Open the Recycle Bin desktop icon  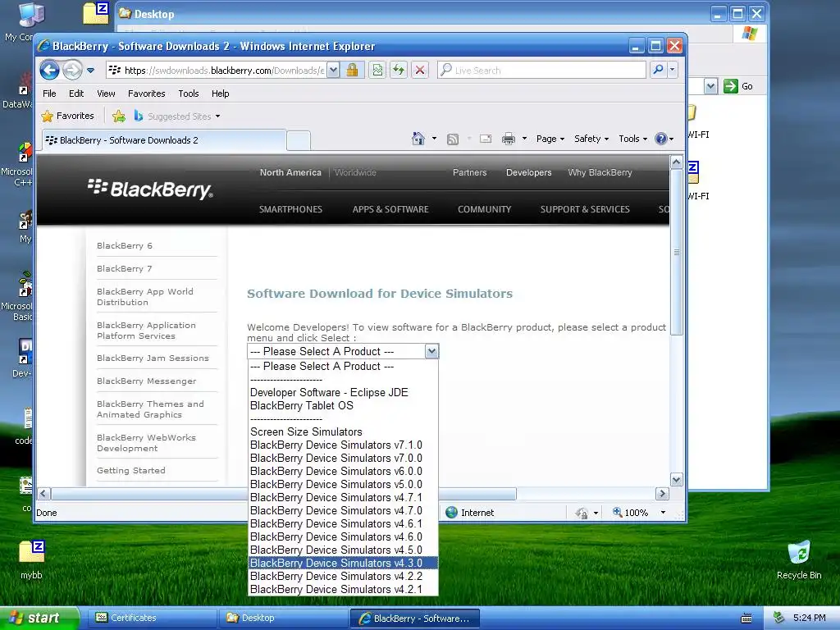click(x=799, y=559)
